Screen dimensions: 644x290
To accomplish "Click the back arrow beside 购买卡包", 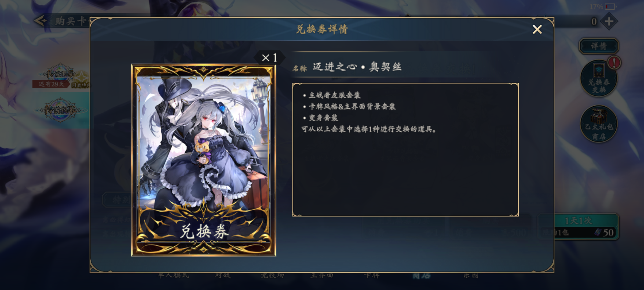I will point(41,21).
